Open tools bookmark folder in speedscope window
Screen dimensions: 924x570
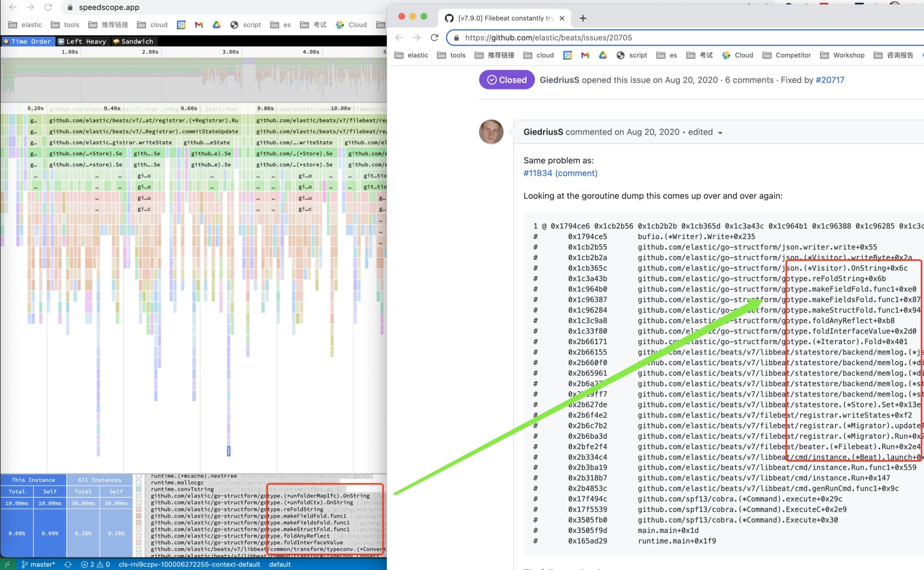(x=65, y=25)
